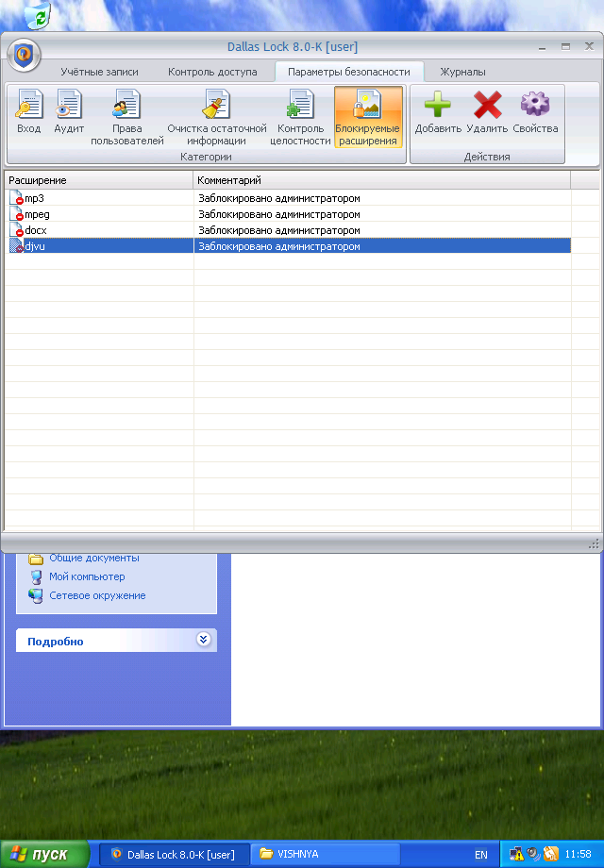This screenshot has width=604, height=868.
Task: Select the djvu extension row
Action: [288, 246]
